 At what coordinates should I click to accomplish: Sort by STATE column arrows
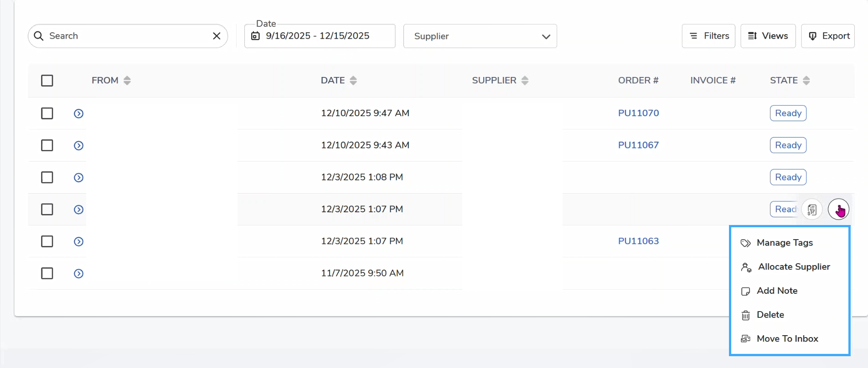806,81
